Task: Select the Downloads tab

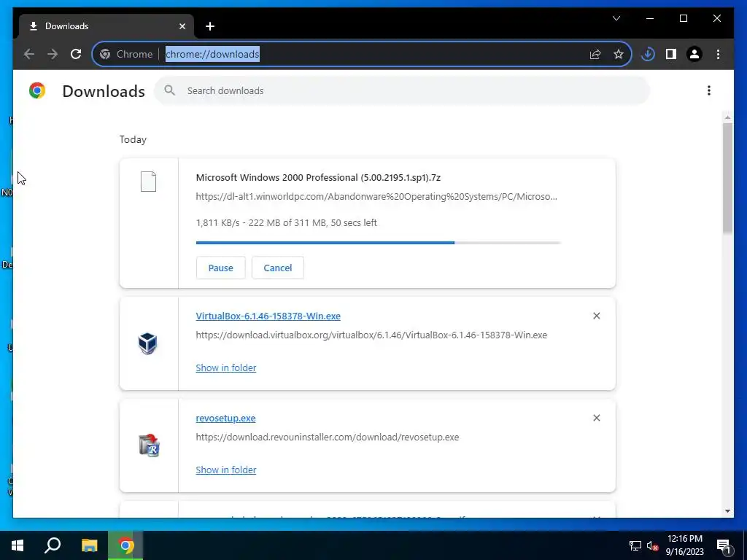Action: click(107, 26)
